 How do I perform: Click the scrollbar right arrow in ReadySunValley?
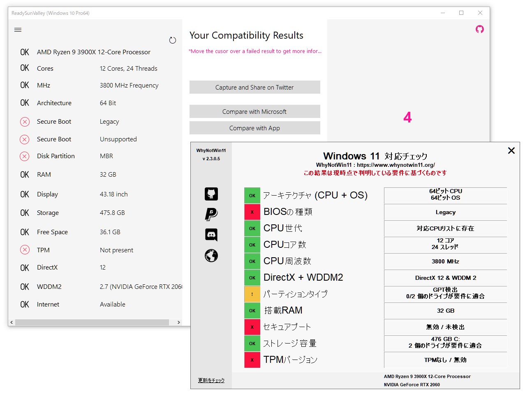(178, 322)
